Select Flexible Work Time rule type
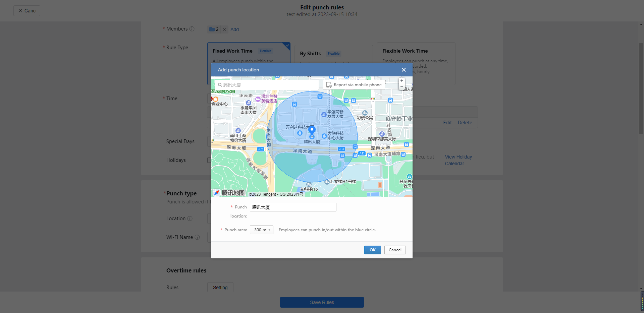The height and width of the screenshot is (313, 644). 416,64
